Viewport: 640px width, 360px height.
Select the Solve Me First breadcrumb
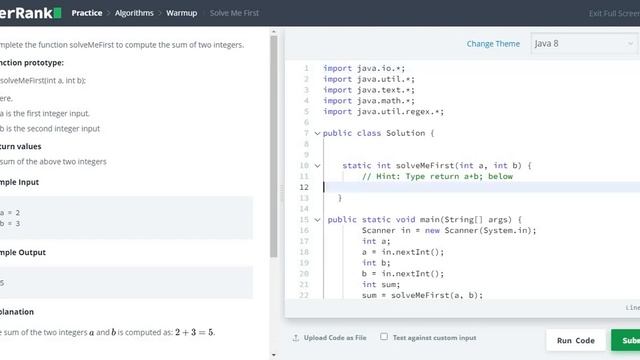point(234,13)
